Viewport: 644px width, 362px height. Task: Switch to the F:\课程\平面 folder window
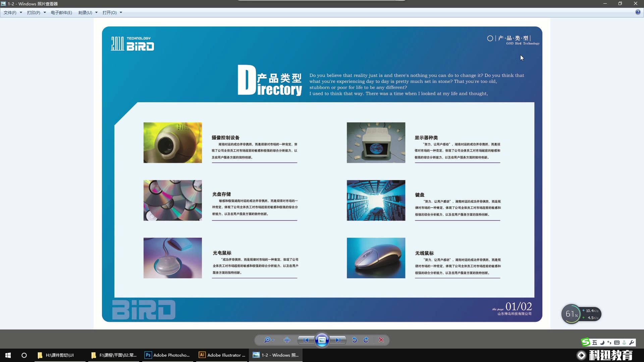[x=114, y=355]
